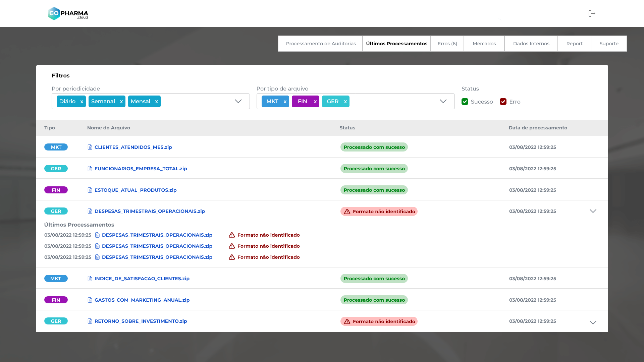Click file icon beside FUNCIONARIOS_EMPRESA_TOTAL.zip
Screen dimensions: 644x362
click(x=90, y=169)
